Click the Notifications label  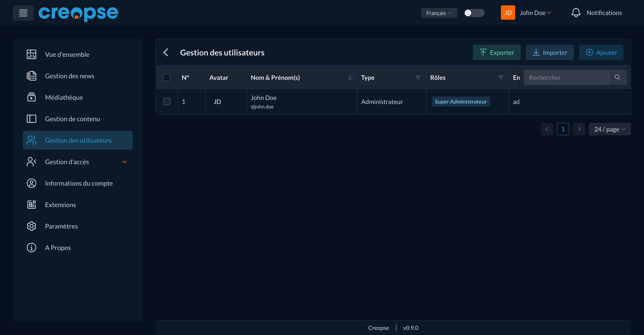coord(604,13)
